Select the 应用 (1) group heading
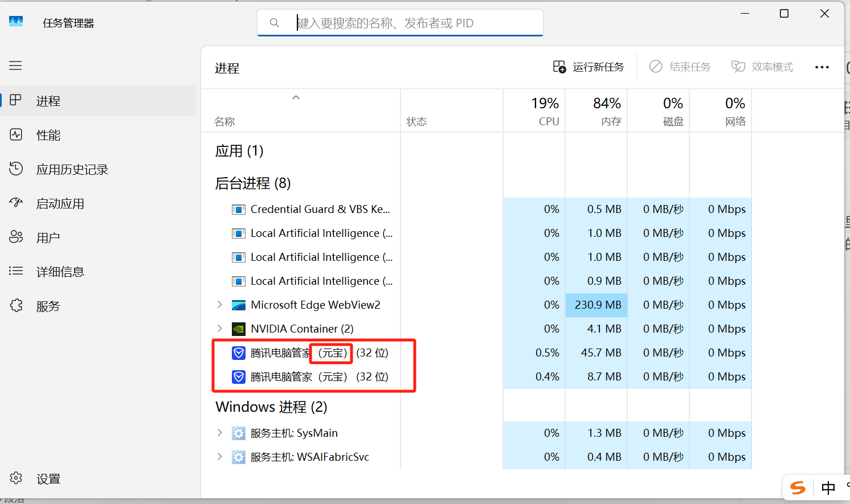The height and width of the screenshot is (504, 850). [239, 151]
